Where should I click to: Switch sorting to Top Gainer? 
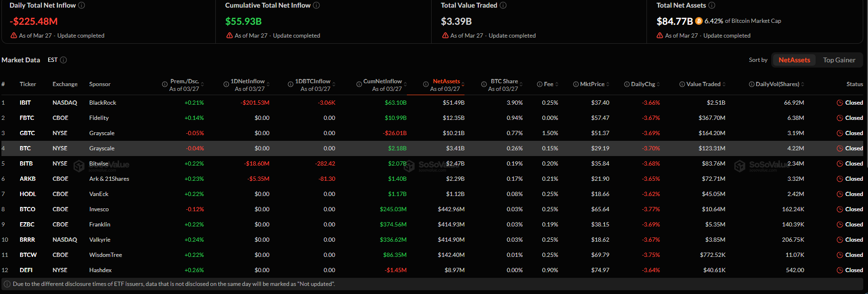click(x=839, y=60)
